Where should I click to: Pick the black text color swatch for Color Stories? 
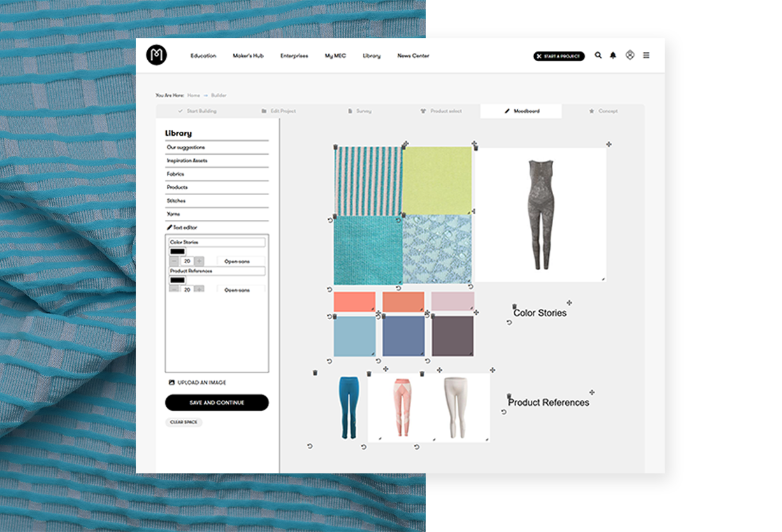pos(177,252)
